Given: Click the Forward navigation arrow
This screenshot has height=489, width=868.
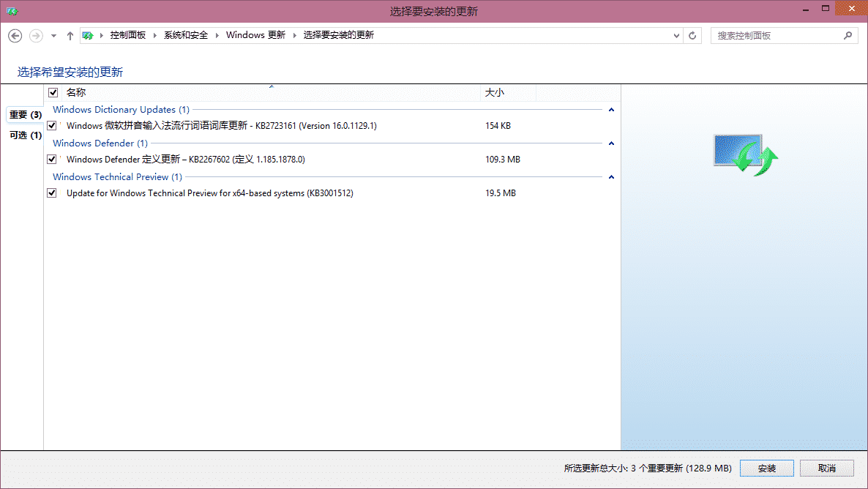Looking at the screenshot, I should click(36, 35).
